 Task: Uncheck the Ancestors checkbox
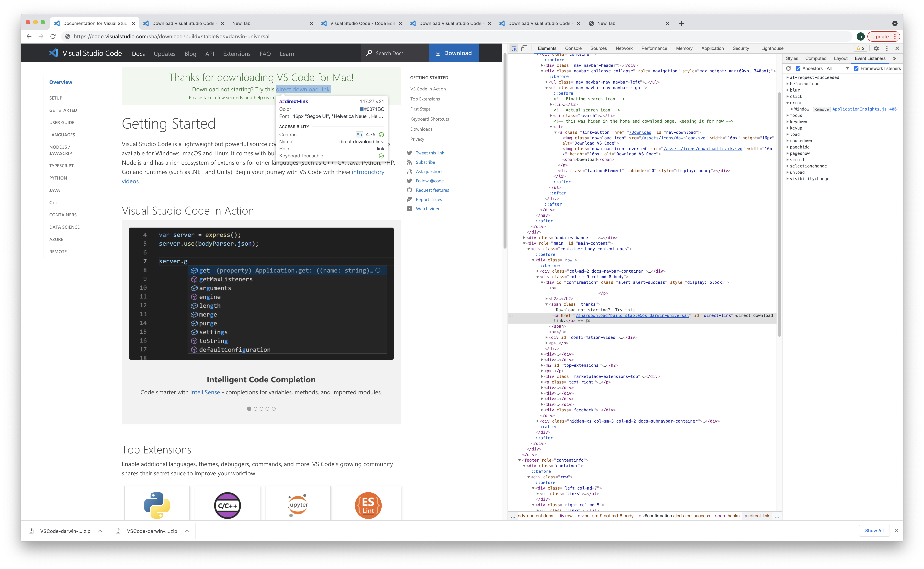pos(798,68)
